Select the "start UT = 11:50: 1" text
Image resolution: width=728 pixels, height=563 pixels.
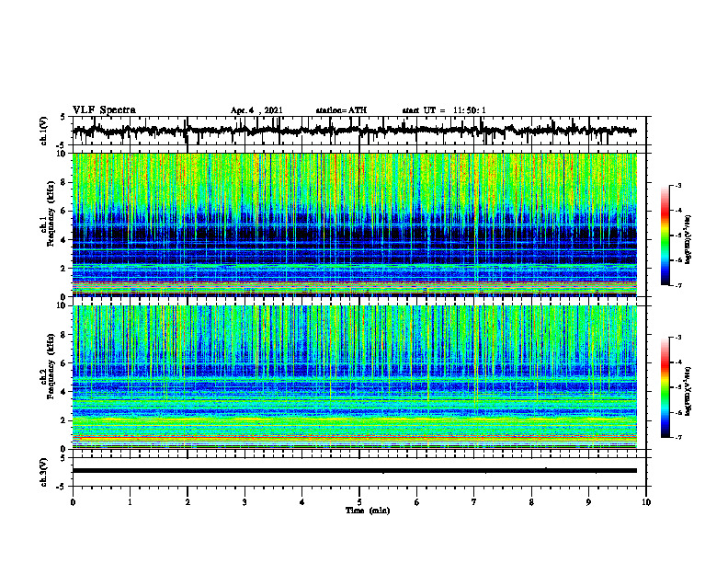pyautogui.click(x=444, y=110)
